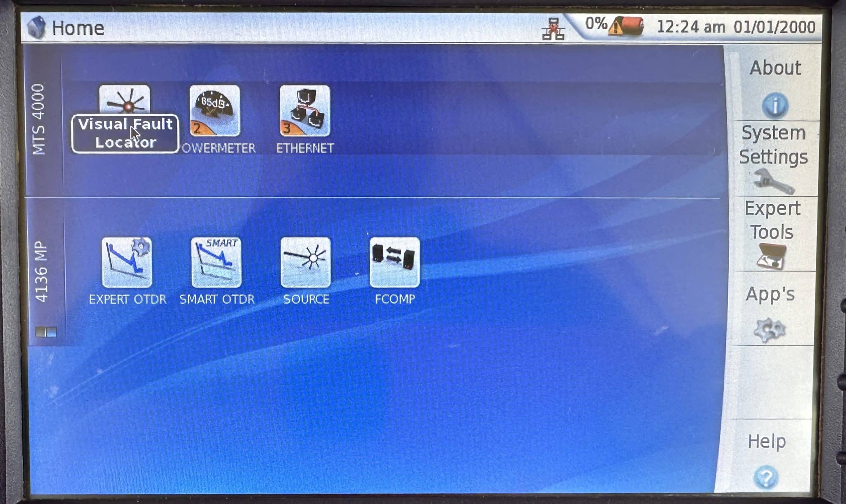Start the Expert OTDR function
The height and width of the screenshot is (504, 846).
click(x=127, y=262)
